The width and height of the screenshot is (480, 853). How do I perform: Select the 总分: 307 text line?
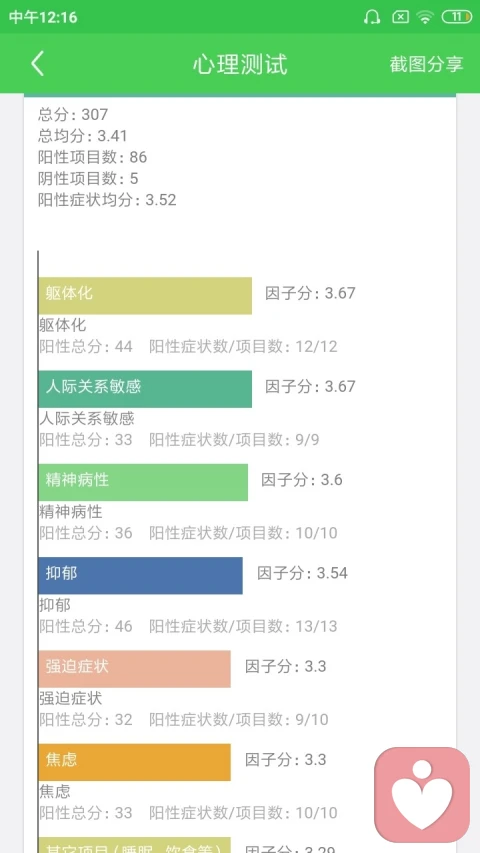(73, 114)
